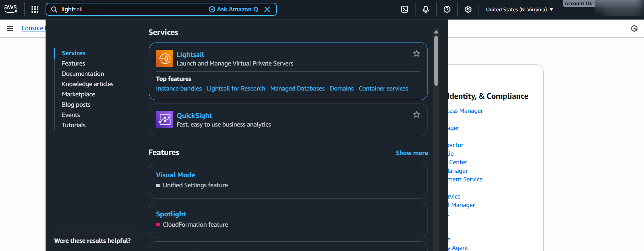Click the 'Unified Settings feature' text
Screen dimensions: 644x251
click(195, 185)
